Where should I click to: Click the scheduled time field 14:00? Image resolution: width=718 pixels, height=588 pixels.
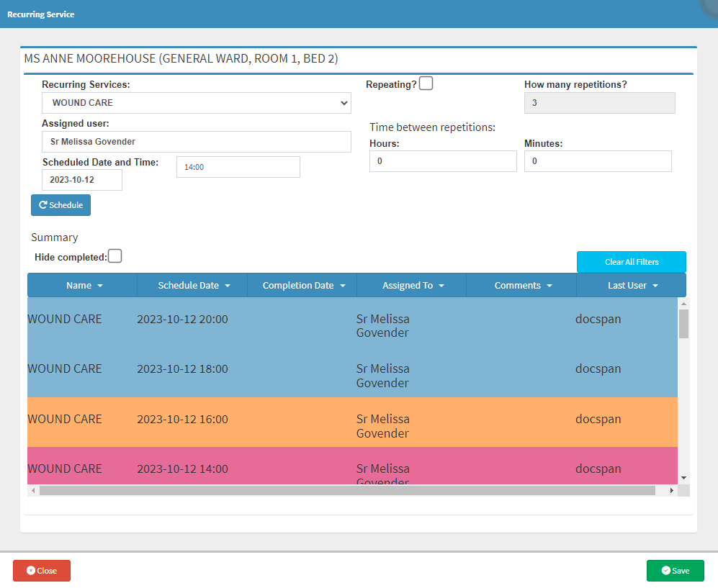tap(238, 167)
